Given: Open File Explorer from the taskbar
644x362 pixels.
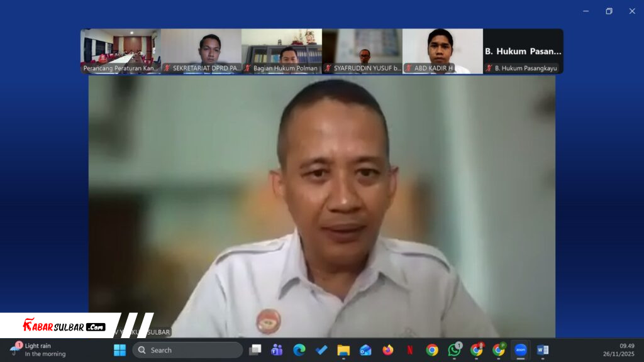Looking at the screenshot, I should click(x=343, y=350).
